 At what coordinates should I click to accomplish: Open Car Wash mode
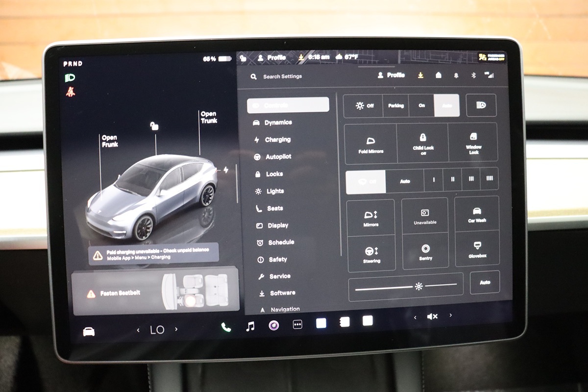477,215
